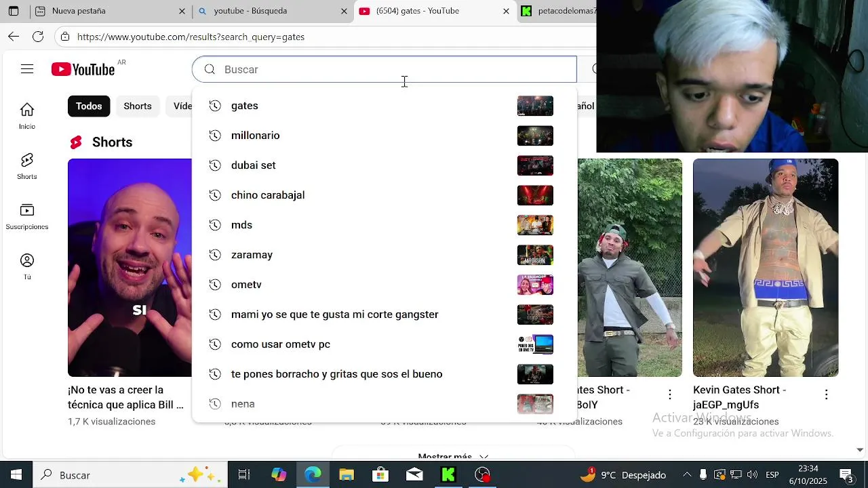Switch to the 'youtube - Búsqueda' tab
The height and width of the screenshot is (488, 868).
point(271,11)
